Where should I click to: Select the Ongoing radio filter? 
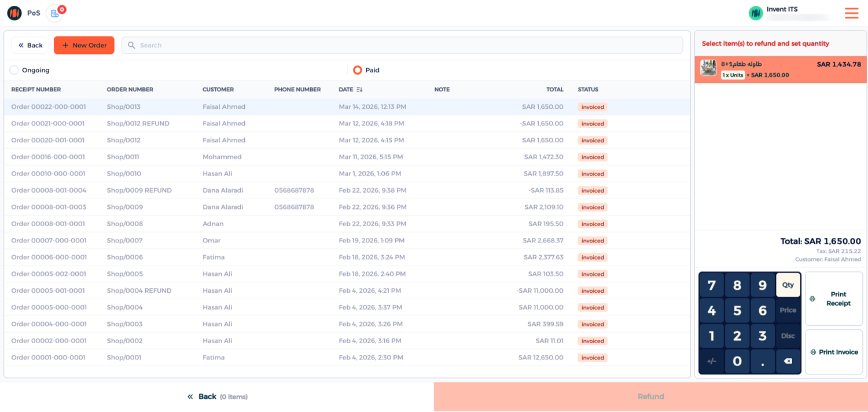click(14, 70)
